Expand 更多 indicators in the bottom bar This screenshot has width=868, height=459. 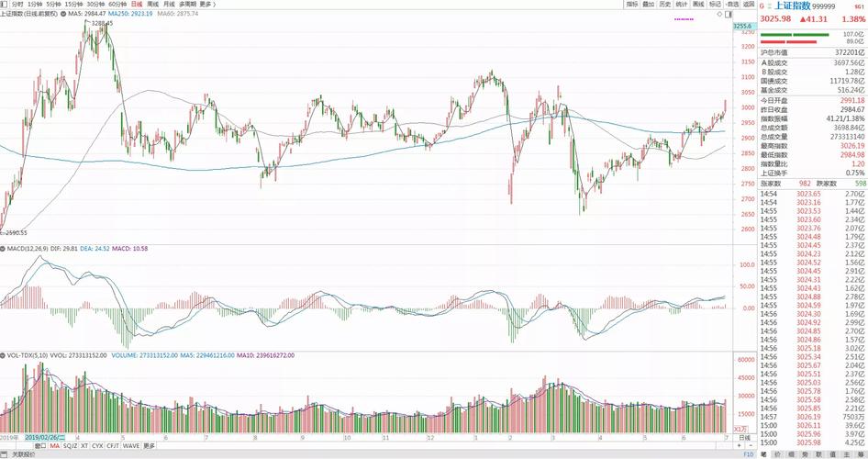pos(150,445)
